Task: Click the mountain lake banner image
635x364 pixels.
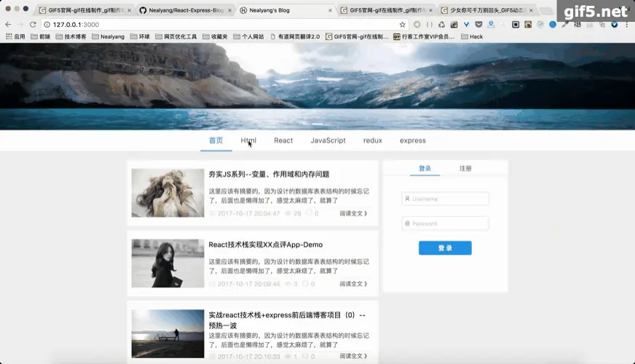Action: 317,87
